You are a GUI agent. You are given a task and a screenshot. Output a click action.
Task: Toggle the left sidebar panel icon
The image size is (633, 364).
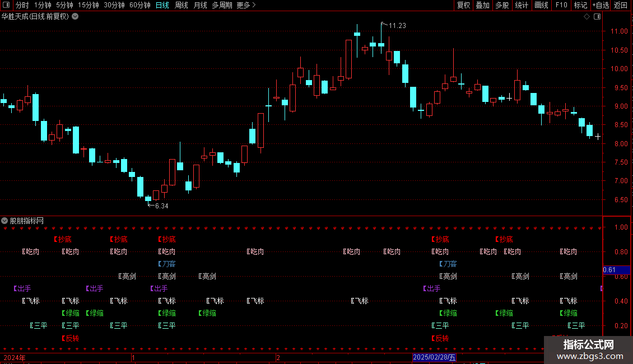coord(6,5)
